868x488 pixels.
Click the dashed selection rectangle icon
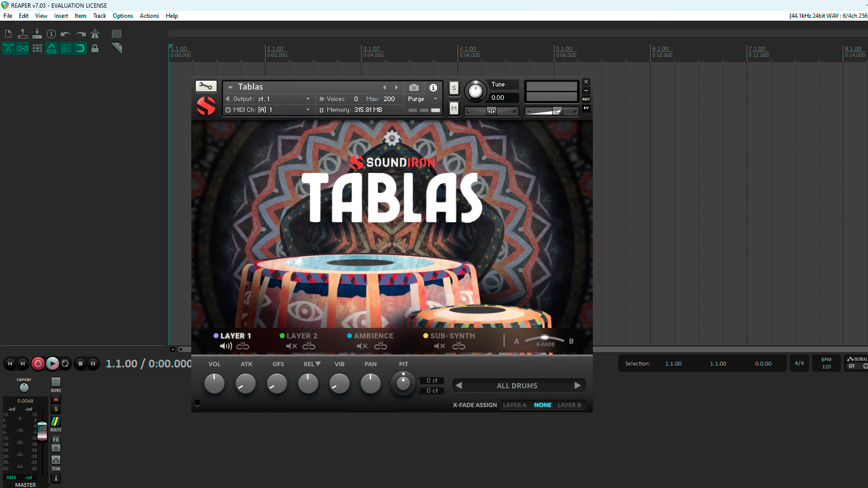coord(117,34)
